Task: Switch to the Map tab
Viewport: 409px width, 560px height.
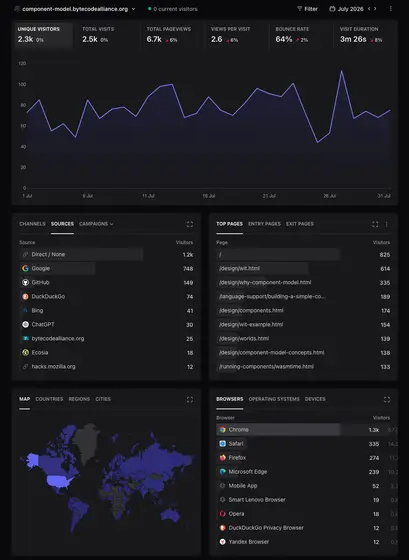Action: tap(25, 399)
